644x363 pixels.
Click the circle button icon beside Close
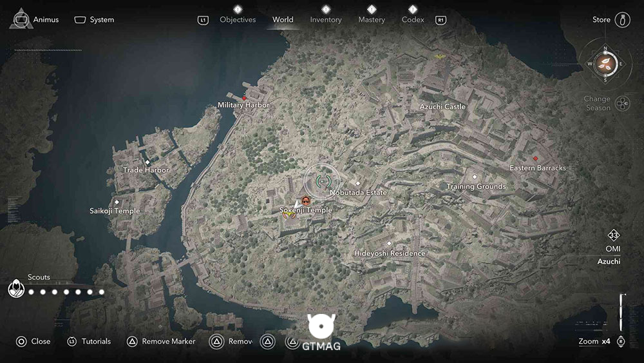point(21,341)
